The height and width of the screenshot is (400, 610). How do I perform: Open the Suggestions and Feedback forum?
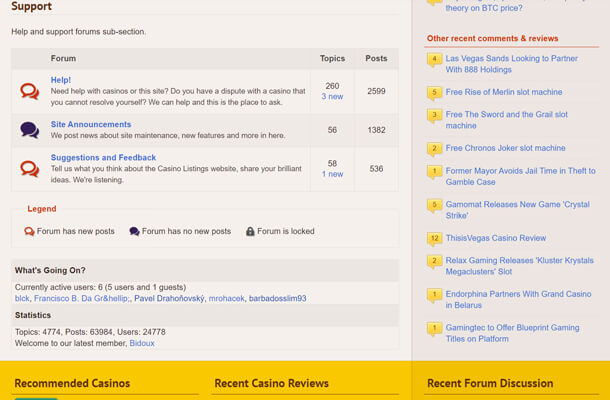(103, 157)
